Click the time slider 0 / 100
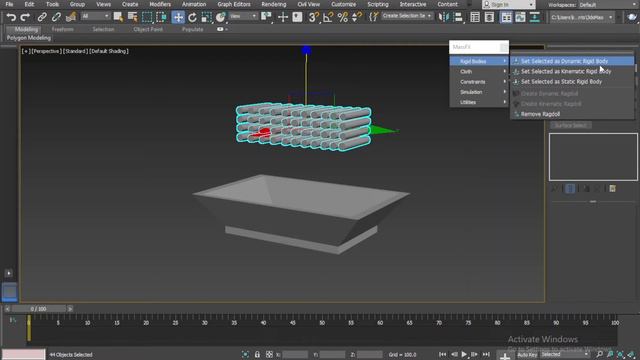 coord(38,309)
